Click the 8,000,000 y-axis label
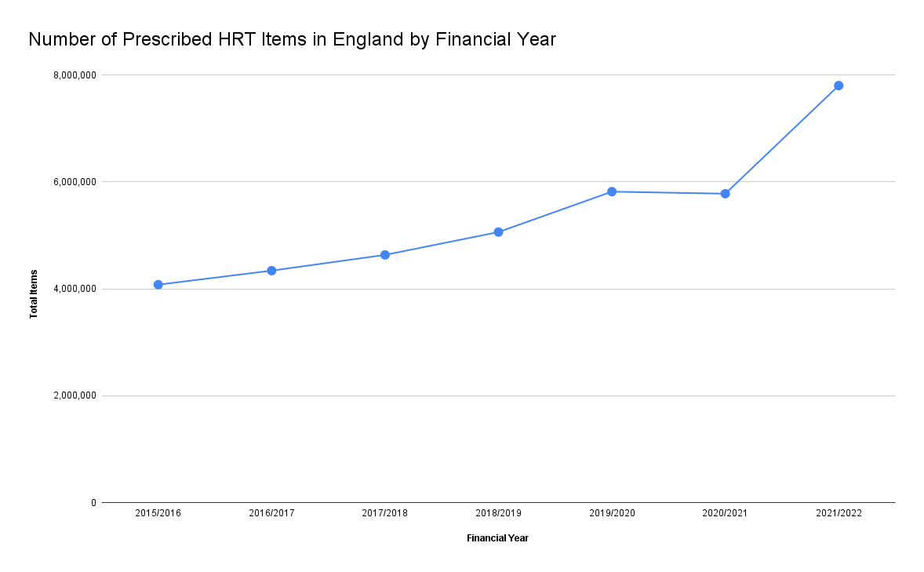 point(75,75)
